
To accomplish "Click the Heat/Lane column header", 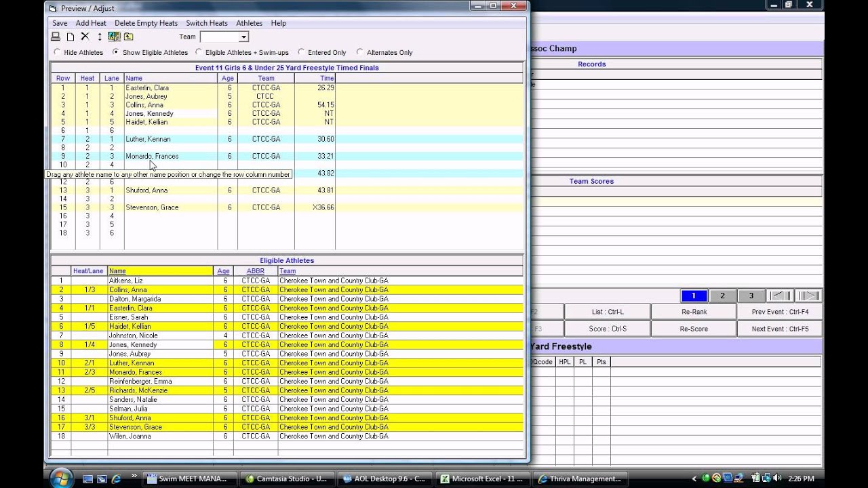I will (89, 271).
